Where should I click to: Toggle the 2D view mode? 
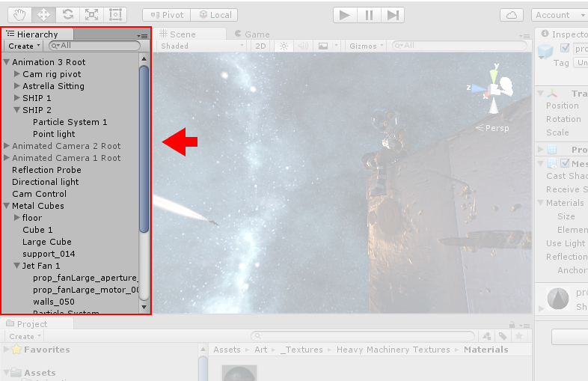(260, 46)
